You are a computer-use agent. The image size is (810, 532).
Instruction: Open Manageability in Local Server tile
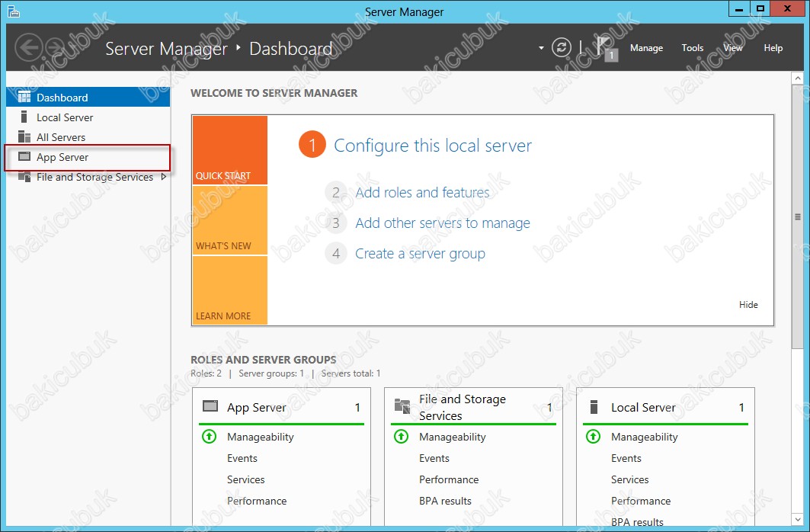pyautogui.click(x=644, y=437)
